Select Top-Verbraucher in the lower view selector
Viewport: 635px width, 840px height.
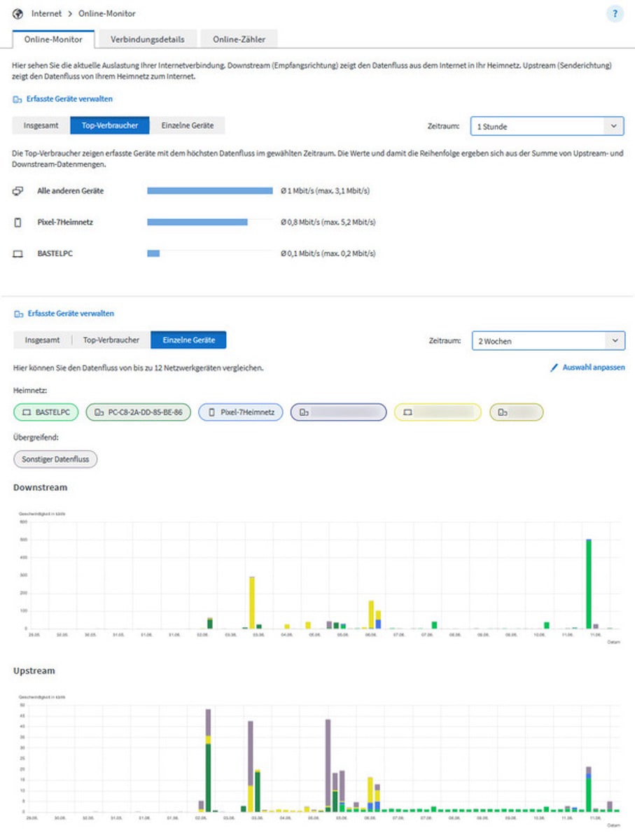[x=111, y=340]
